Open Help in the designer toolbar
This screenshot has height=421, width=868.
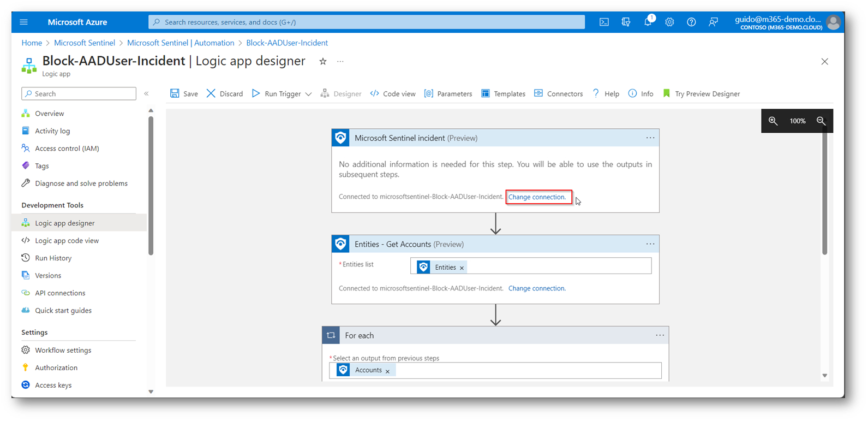click(x=606, y=94)
